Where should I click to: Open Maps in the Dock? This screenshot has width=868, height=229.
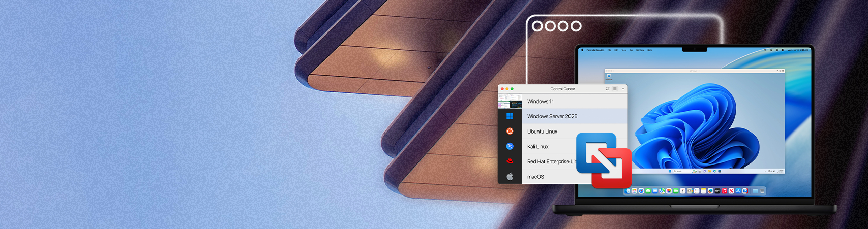click(x=662, y=191)
